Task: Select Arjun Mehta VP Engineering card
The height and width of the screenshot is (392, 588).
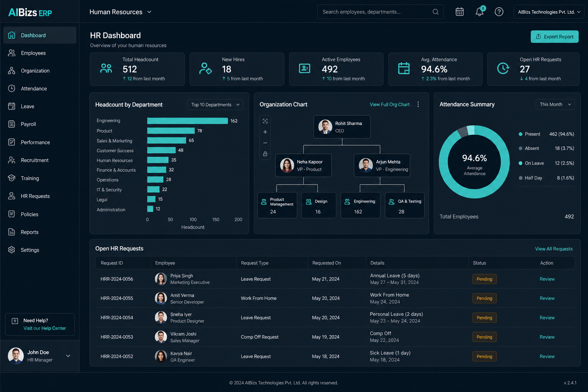Action: pos(382,165)
